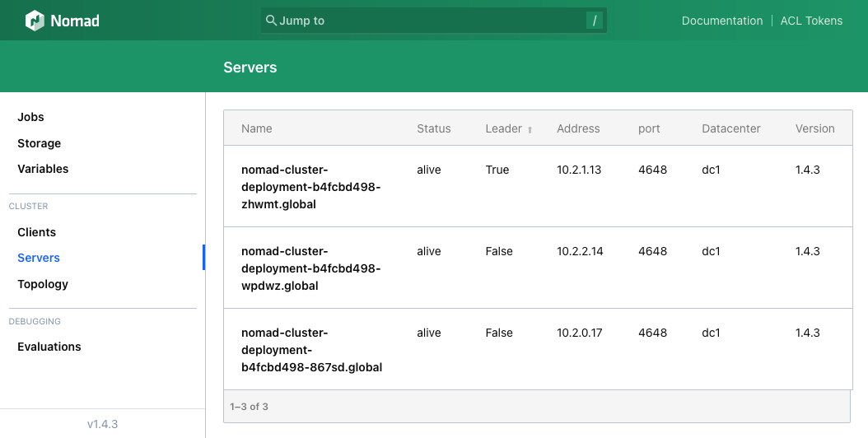Sort by the Datacenter column header
This screenshot has width=868, height=438.
coord(730,128)
